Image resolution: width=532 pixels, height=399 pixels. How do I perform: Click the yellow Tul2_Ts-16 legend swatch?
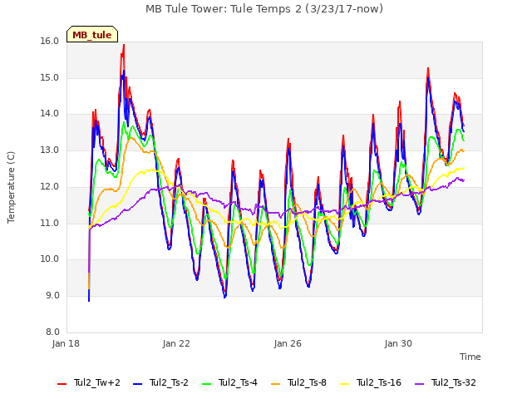[344, 384]
